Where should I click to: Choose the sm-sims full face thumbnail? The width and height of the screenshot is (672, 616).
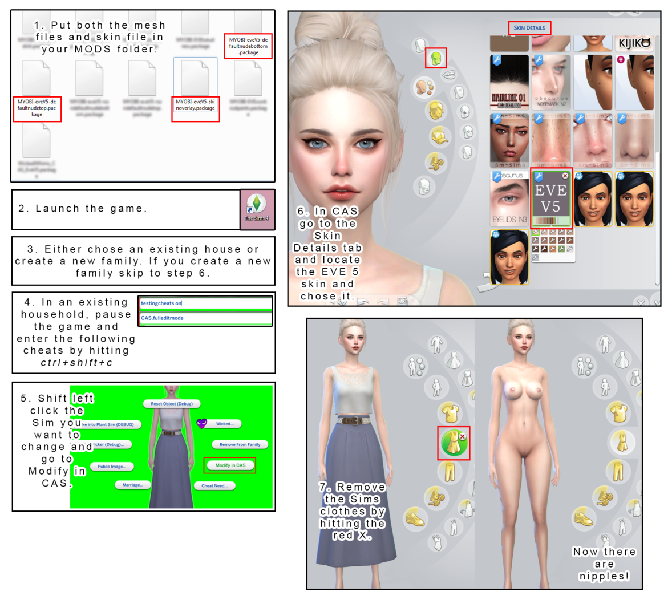[509, 140]
